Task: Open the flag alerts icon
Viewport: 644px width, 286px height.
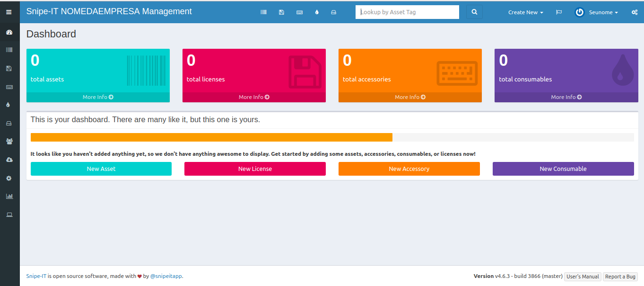Action: [x=559, y=12]
